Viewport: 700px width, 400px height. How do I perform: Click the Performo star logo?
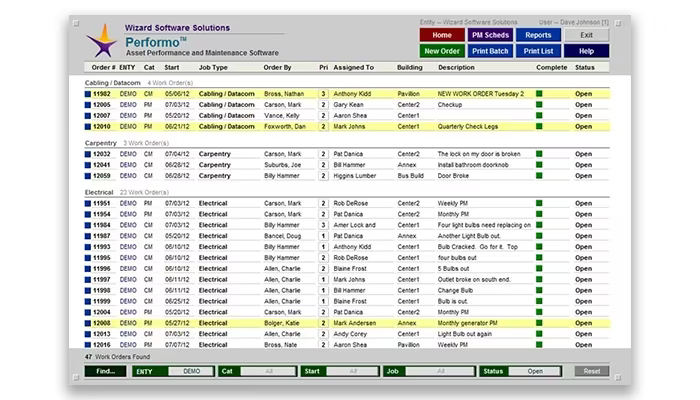103,41
